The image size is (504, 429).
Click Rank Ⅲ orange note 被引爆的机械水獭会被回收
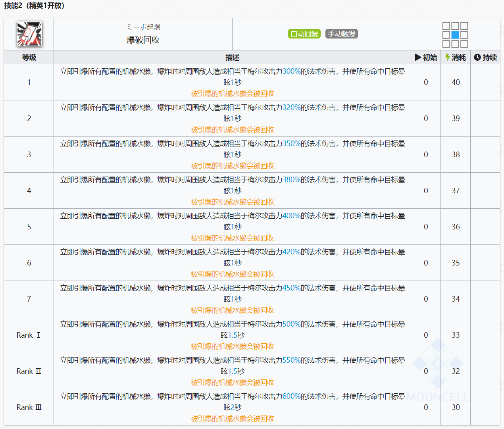coord(233,419)
